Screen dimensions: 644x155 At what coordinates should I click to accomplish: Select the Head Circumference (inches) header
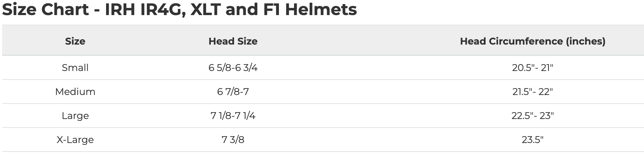[x=532, y=41]
